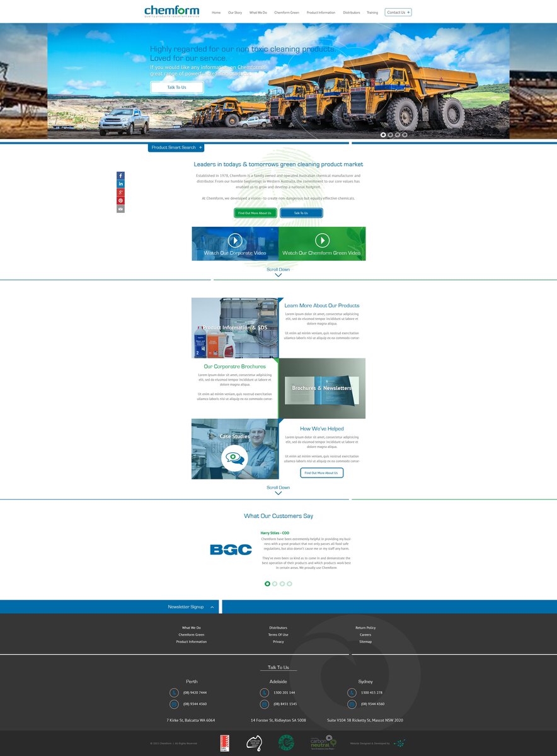Viewport: 557px width, 756px height.
Task: Open footer Distributors link
Action: coord(278,627)
